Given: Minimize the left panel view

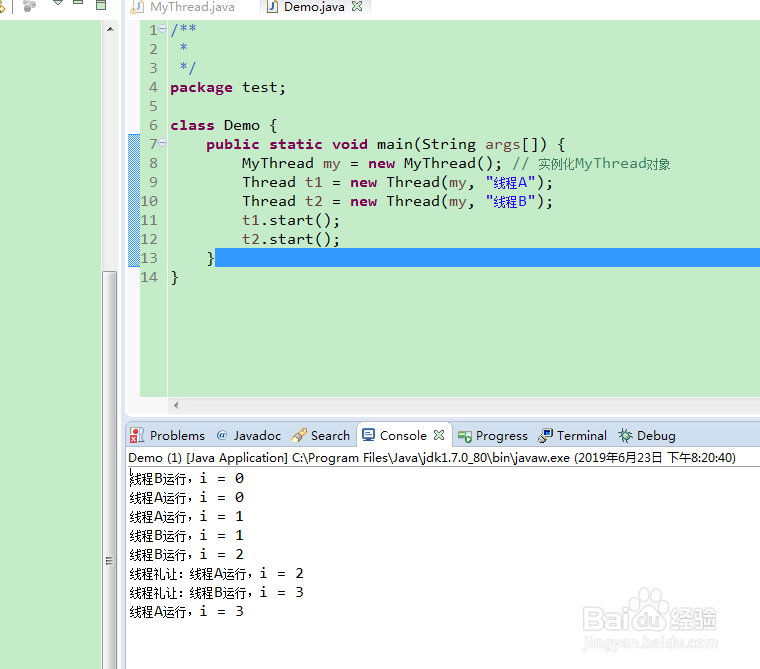Looking at the screenshot, I should [78, 3].
